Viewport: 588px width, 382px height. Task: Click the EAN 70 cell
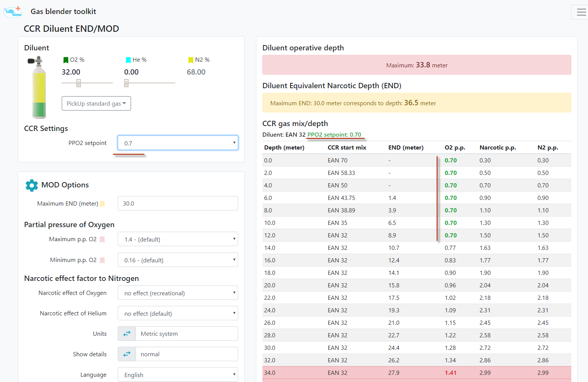337,161
